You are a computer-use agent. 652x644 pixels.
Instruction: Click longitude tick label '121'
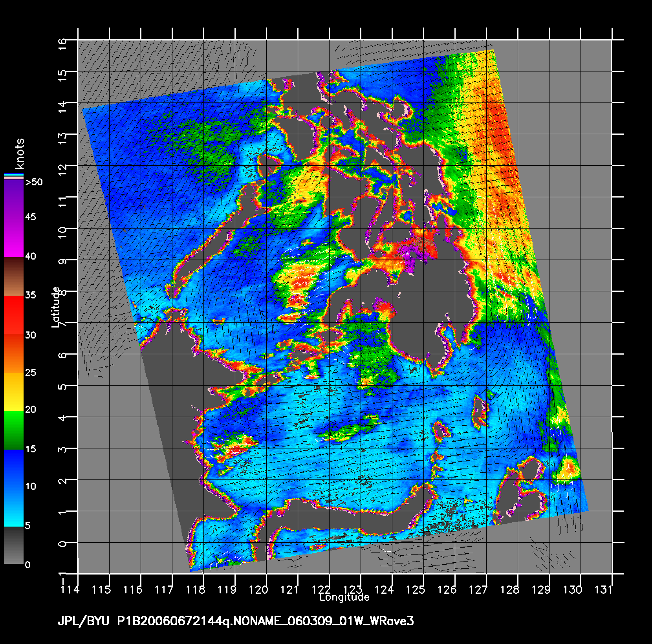[x=290, y=590]
